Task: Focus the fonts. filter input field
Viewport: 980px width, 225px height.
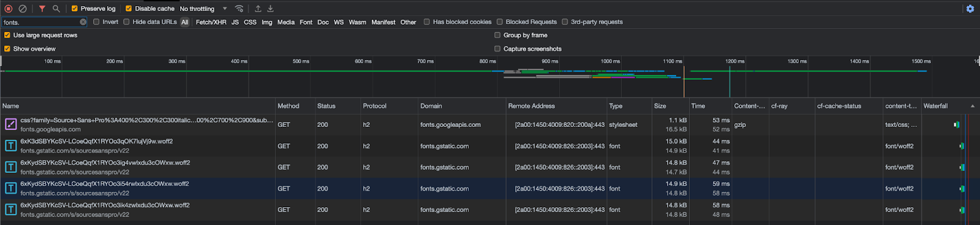Action: point(40,22)
